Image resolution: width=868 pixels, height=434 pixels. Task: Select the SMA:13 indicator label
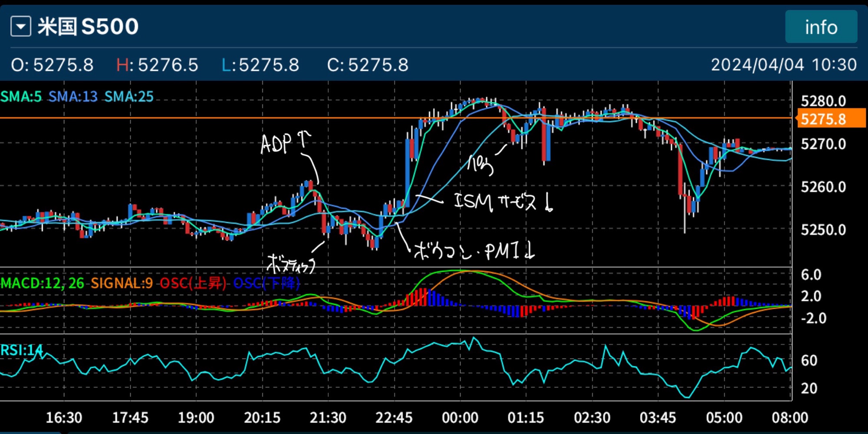pyautogui.click(x=73, y=96)
